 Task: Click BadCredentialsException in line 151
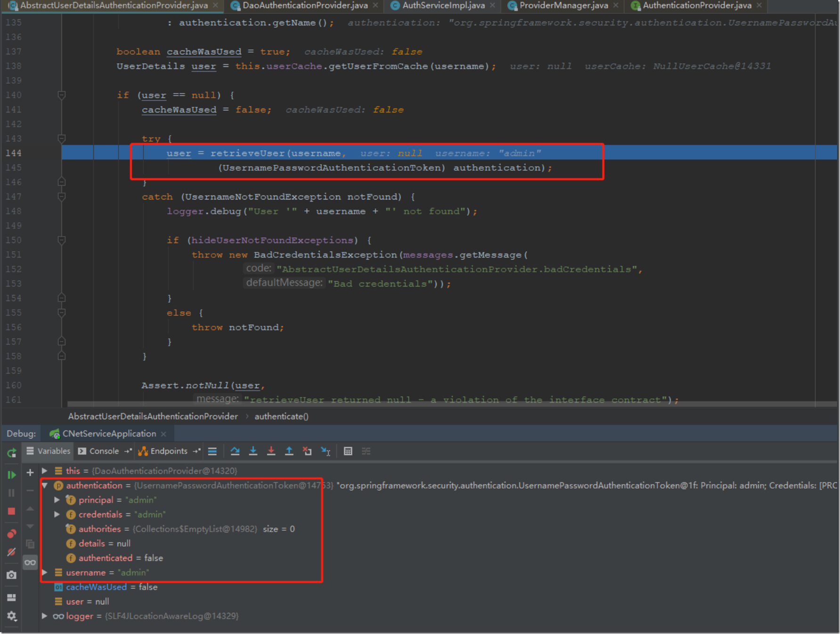[325, 255]
